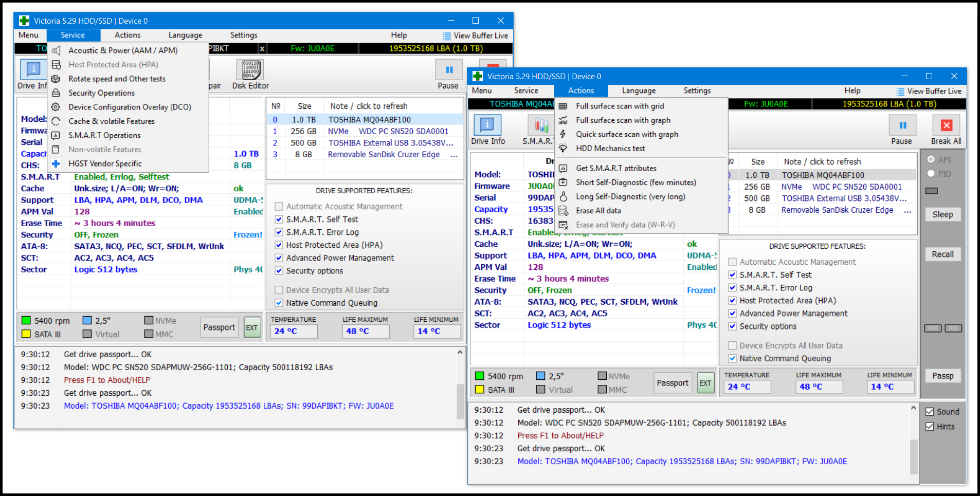Click blue 2,5" color indicator in right window
The width and height of the screenshot is (980, 496).
click(x=540, y=376)
